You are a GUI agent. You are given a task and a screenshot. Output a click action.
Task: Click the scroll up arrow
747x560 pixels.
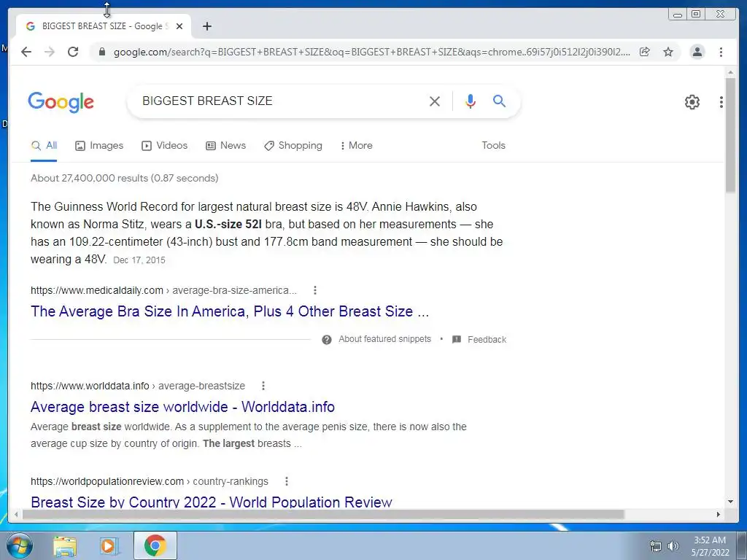click(x=730, y=72)
